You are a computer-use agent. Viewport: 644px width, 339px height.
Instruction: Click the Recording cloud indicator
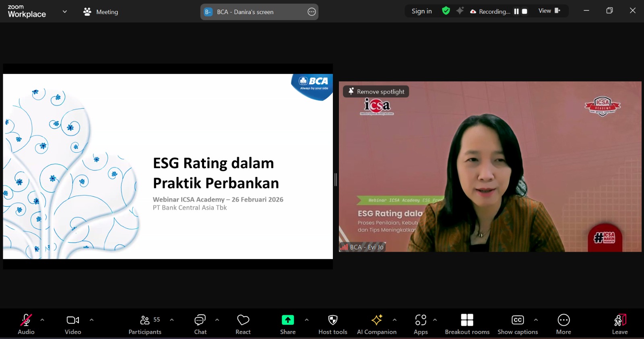point(490,12)
